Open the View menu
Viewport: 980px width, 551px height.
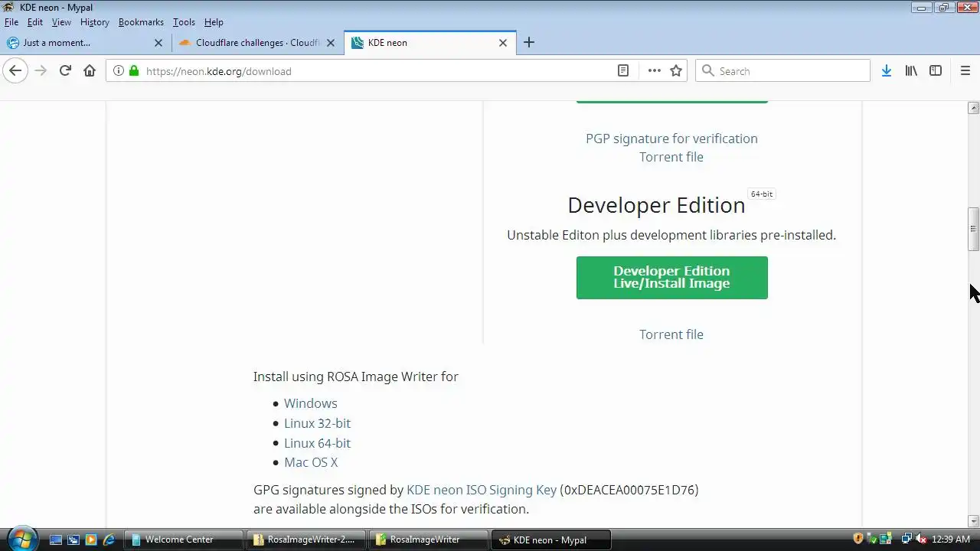pos(61,22)
